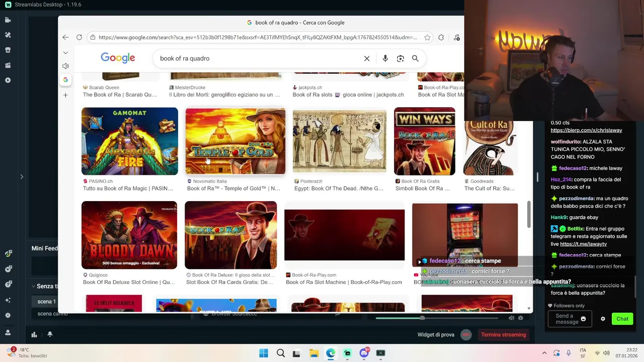
Task: Send chat with green Chat button
Action: [622, 319]
